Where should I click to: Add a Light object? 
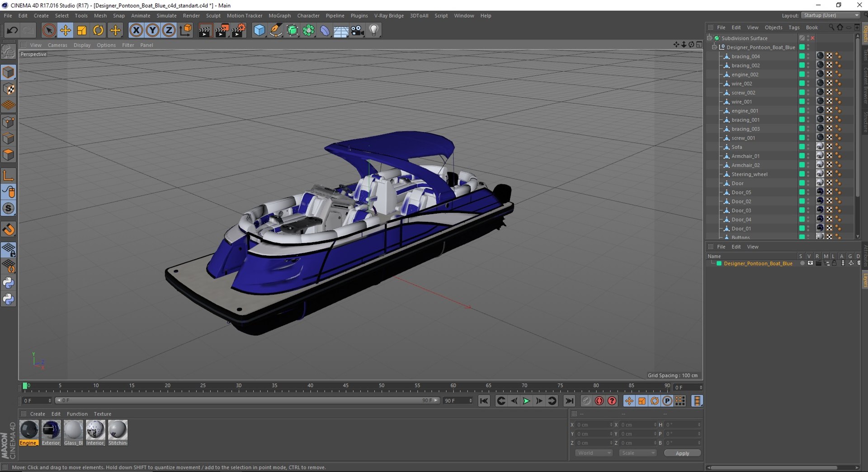point(374,30)
